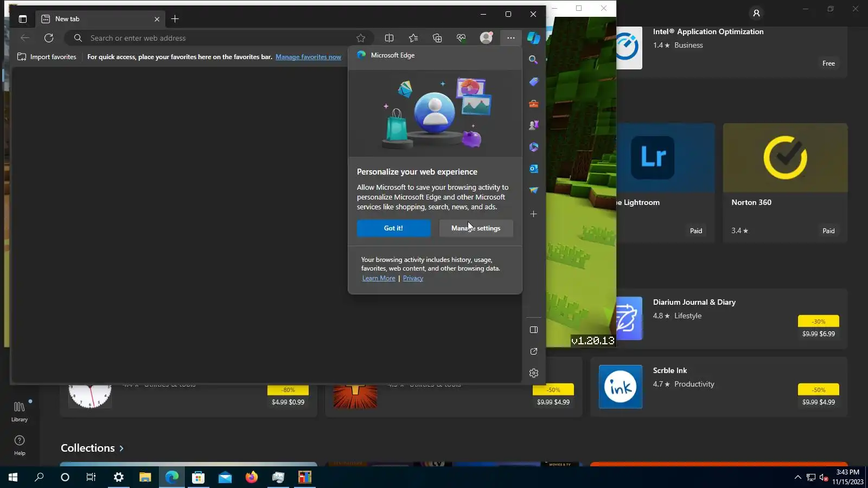Open Copilot in the Edge sidebar
Viewport: 868px width, 488px height.
point(534,37)
